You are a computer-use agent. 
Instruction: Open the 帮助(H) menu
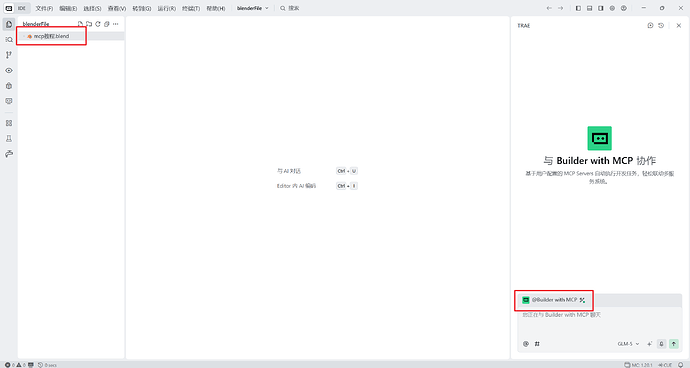[216, 8]
